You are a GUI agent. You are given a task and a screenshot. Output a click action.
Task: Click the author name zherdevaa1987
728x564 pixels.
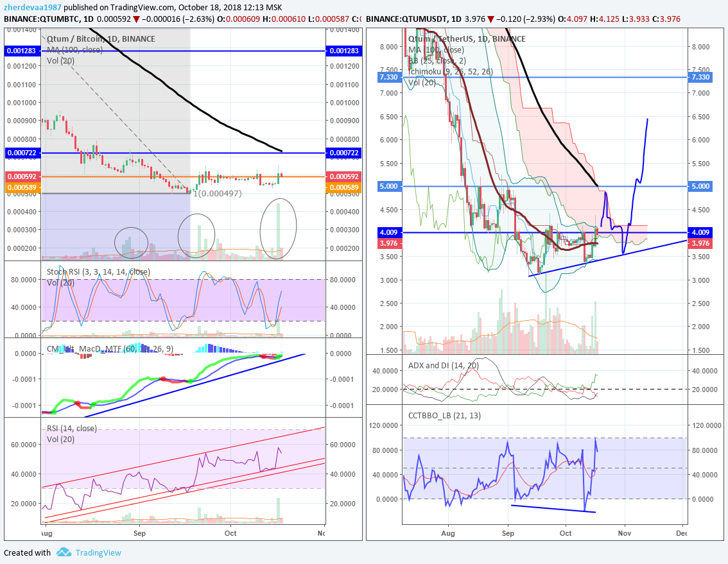33,8
